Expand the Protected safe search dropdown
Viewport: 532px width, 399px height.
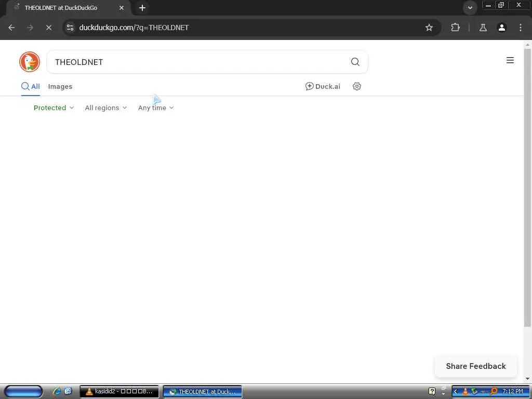(x=54, y=108)
